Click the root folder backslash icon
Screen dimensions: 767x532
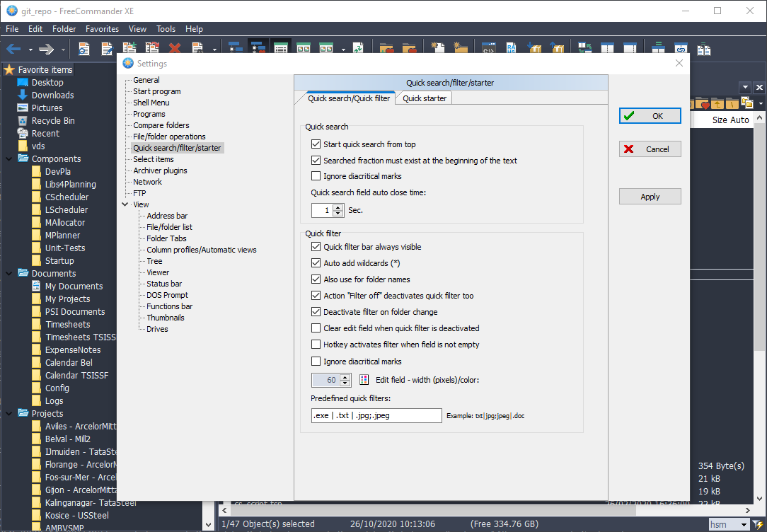[x=732, y=103]
